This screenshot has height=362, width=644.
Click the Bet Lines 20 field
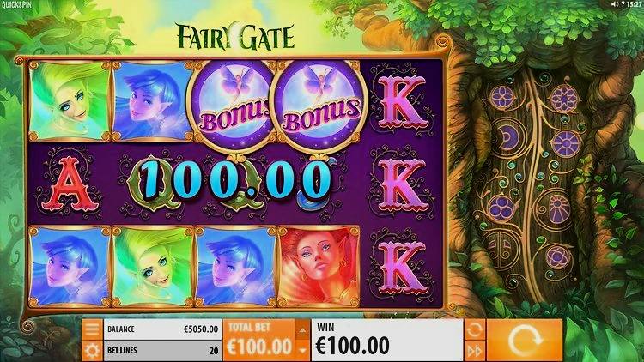click(x=162, y=351)
